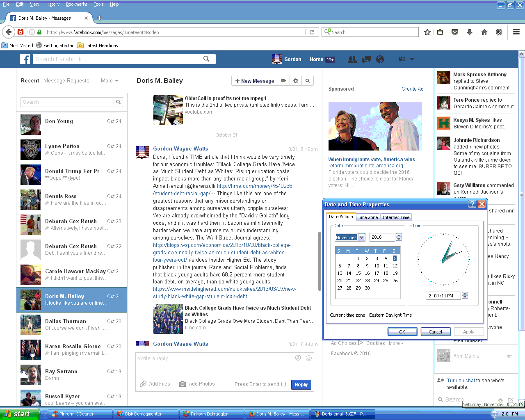Switch to the Time Zone tab

[x=367, y=217]
